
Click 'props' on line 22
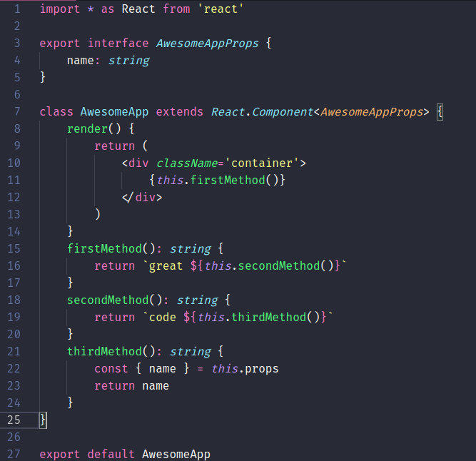coord(262,369)
